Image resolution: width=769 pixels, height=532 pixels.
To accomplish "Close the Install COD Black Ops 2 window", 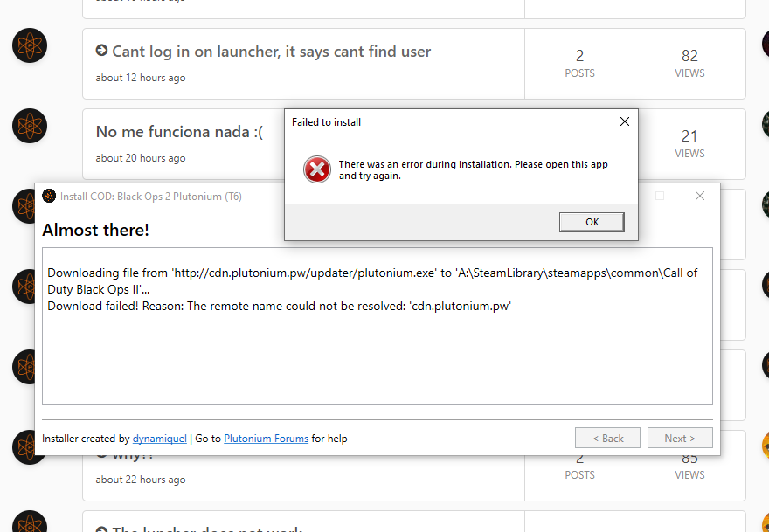I will tap(700, 197).
